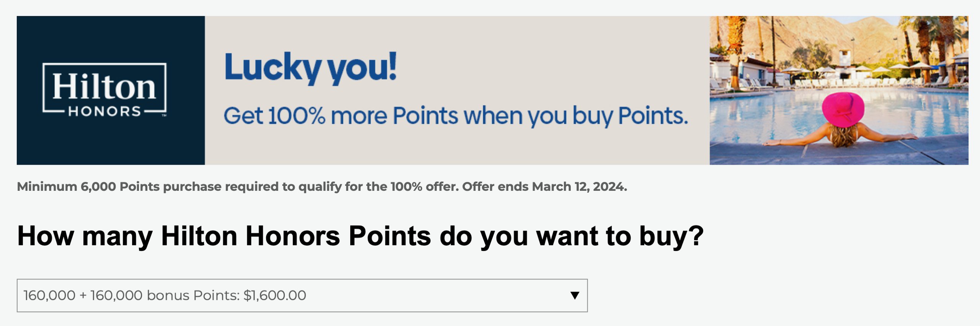Screen dimensions: 980x326
Task: Click the 'HONORS' word under Hilton
Action: [x=105, y=111]
